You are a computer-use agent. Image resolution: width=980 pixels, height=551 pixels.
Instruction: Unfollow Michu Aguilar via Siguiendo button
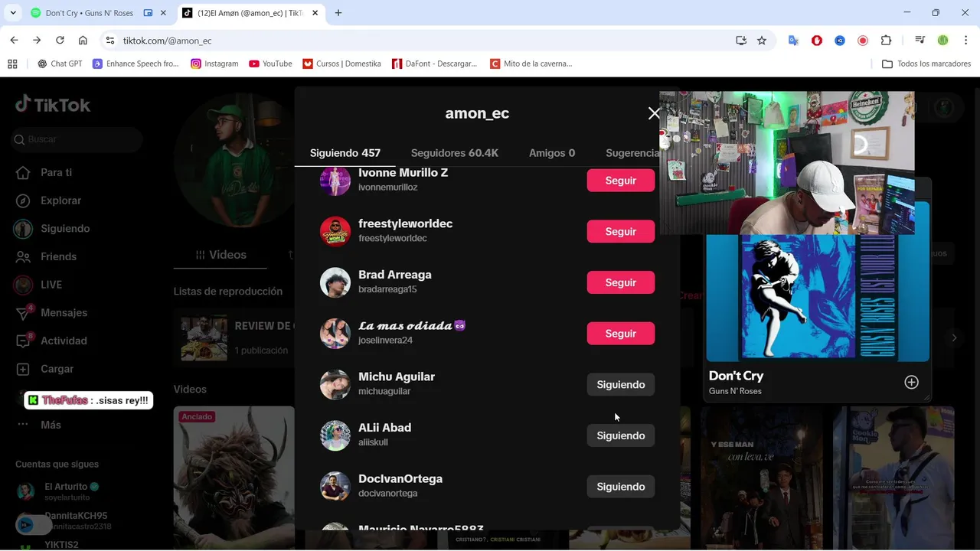pyautogui.click(x=621, y=384)
